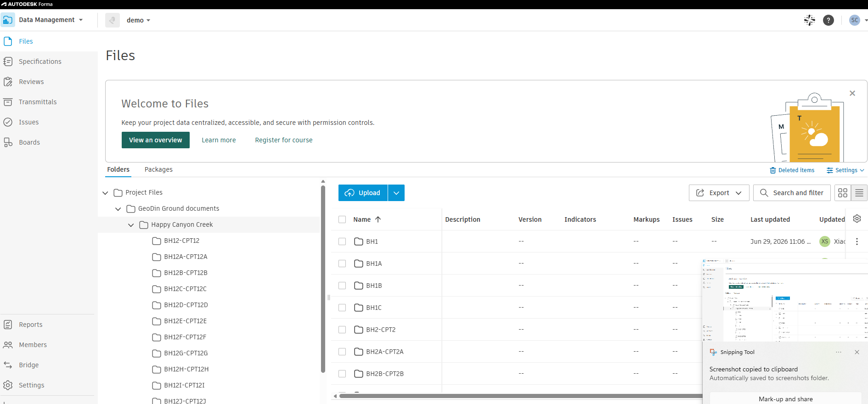The height and width of the screenshot is (404, 868).
Task: Open the Specifications section in sidebar
Action: (x=40, y=62)
